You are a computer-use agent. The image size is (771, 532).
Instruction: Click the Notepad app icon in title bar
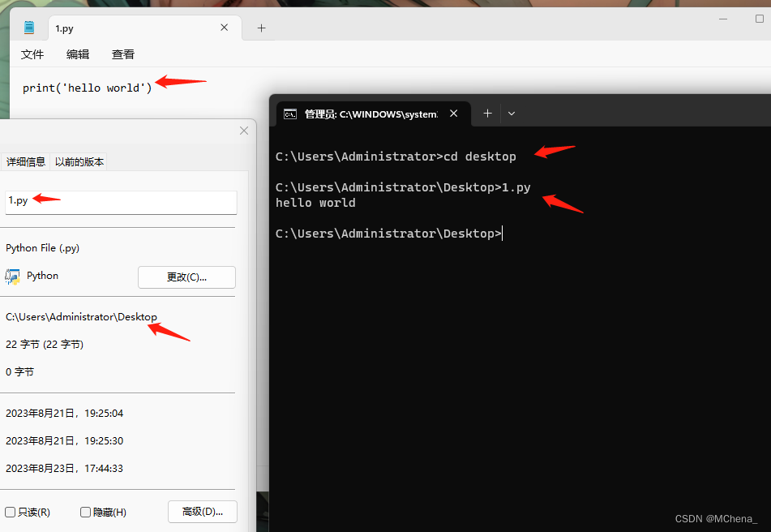29,28
